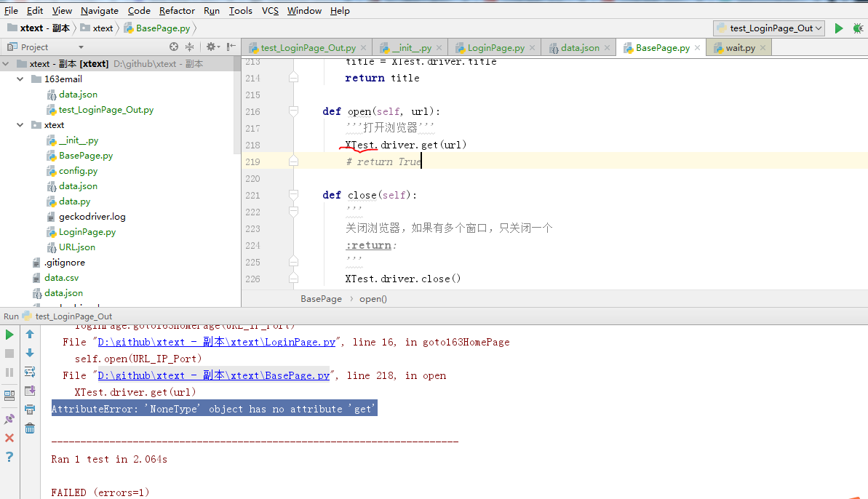
Task: Click the locate current file target icon
Action: pos(174,47)
